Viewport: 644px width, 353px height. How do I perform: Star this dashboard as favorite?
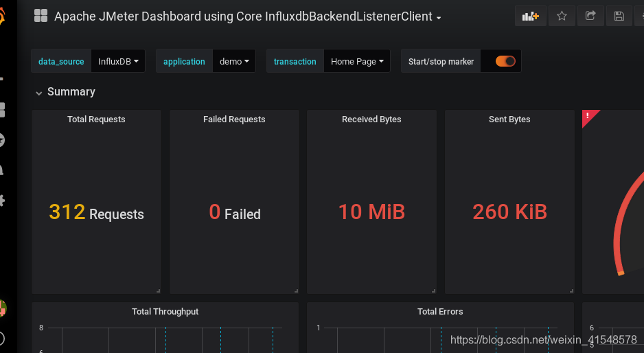[x=562, y=16]
